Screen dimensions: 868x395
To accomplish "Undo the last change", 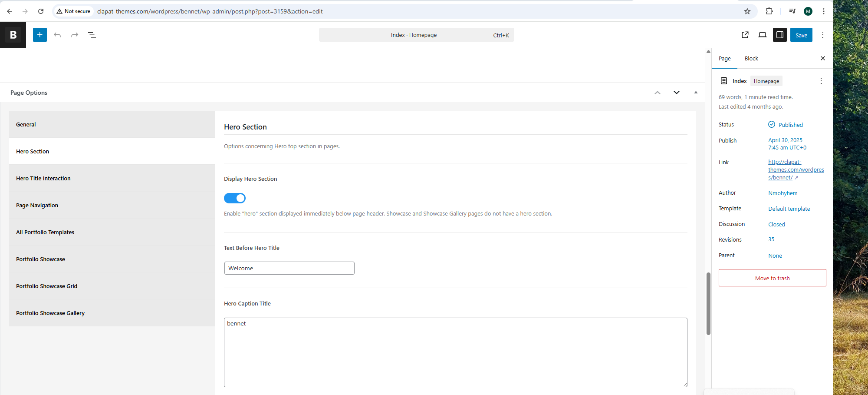I will pyautogui.click(x=57, y=35).
